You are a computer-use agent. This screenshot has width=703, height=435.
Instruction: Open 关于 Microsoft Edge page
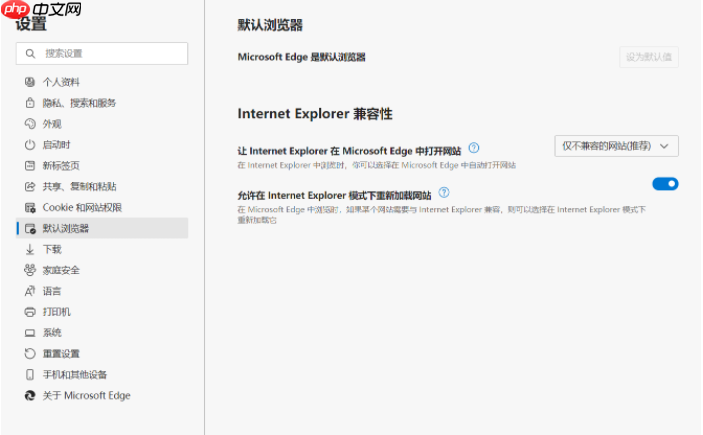pos(102,396)
